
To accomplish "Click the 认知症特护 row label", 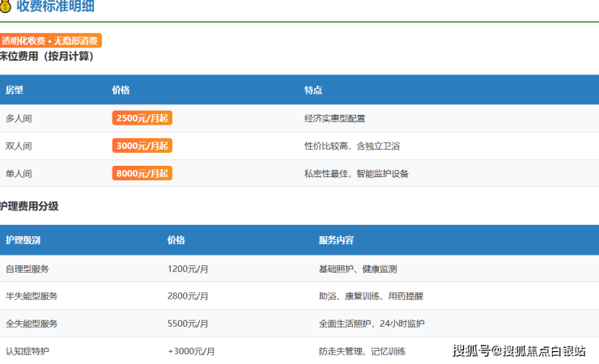I will click(27, 351).
